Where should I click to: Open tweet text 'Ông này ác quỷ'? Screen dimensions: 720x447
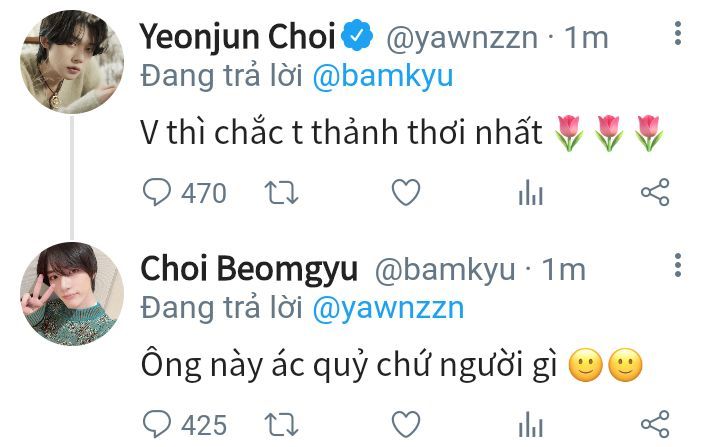click(x=255, y=365)
